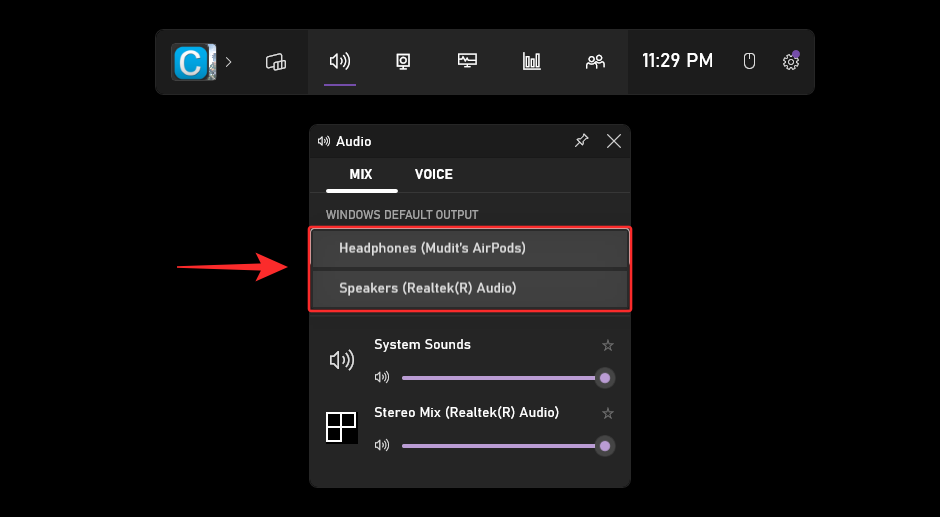This screenshot has height=517, width=940.
Task: Open the Capture widget
Action: 403,62
